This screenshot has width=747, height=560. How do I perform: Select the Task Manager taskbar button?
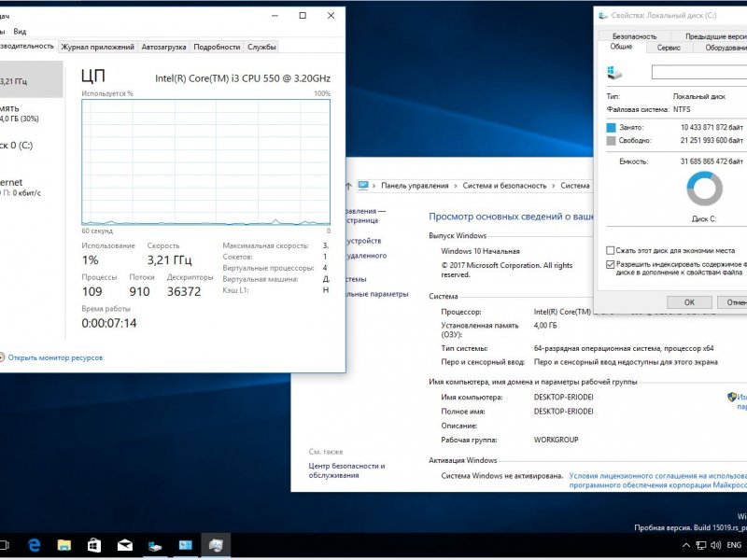click(216, 545)
